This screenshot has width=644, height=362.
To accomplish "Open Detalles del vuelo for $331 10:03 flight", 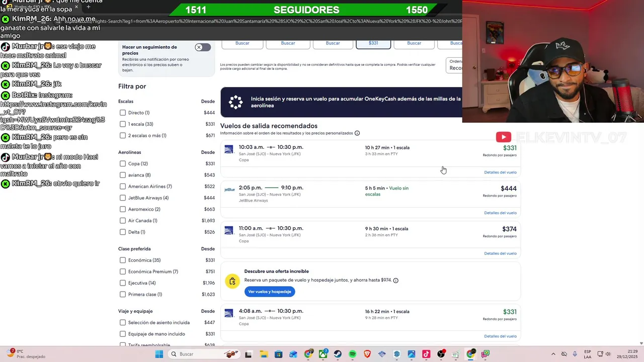I will pyautogui.click(x=500, y=172).
